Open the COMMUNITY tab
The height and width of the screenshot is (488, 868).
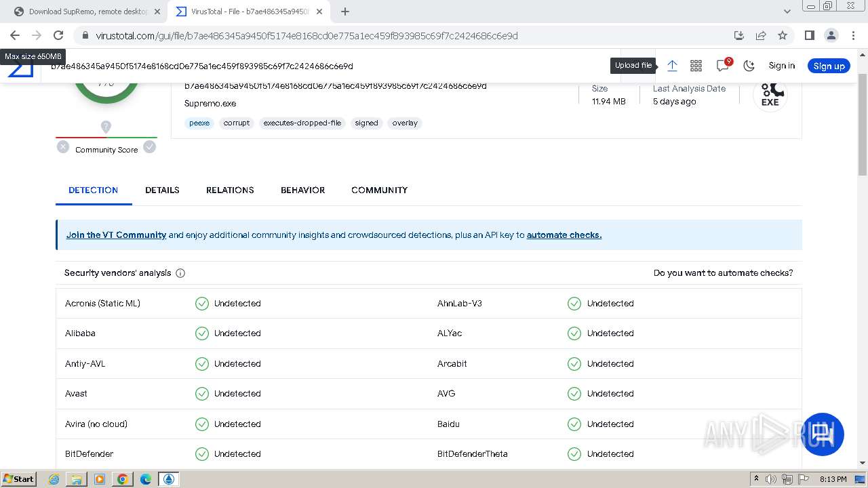tap(379, 190)
